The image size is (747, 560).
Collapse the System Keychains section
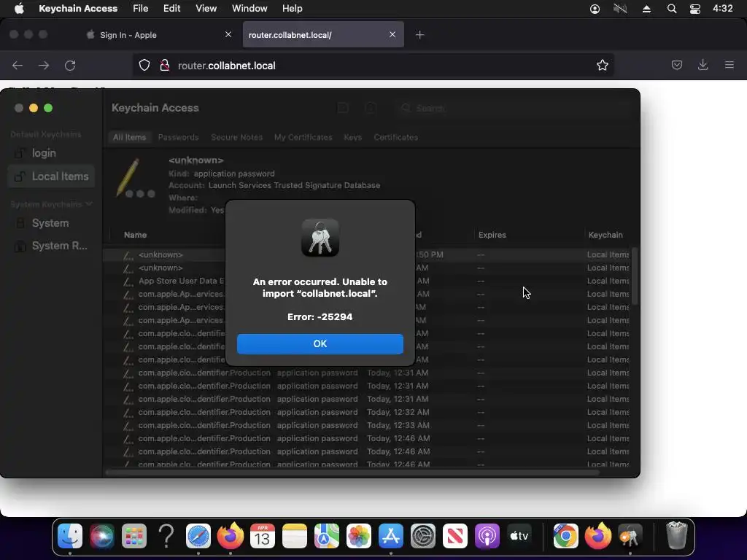tap(88, 204)
